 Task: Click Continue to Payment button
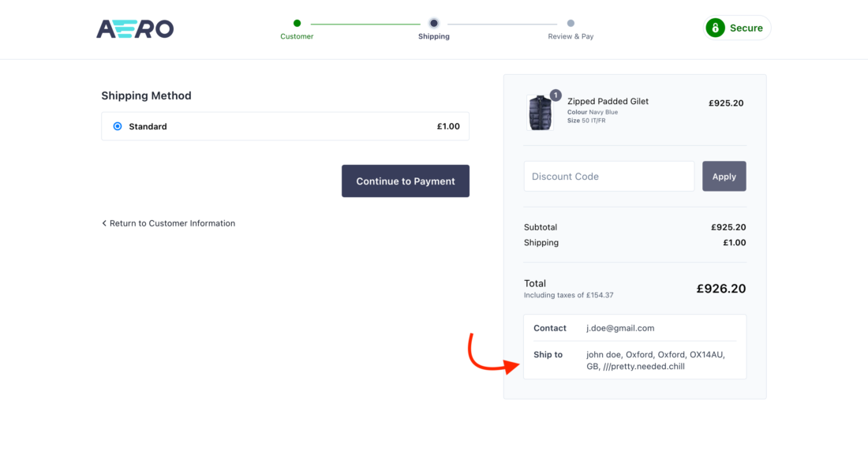(x=406, y=181)
